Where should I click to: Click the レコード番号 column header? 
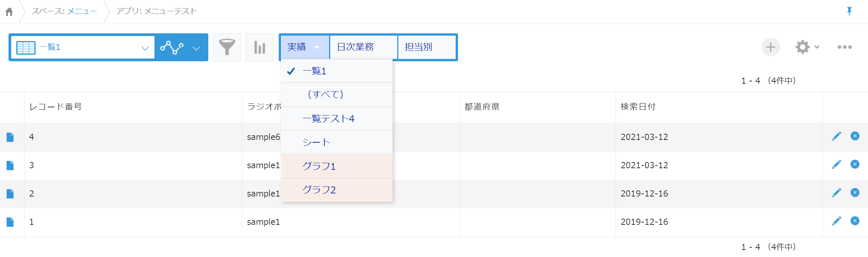[56, 107]
